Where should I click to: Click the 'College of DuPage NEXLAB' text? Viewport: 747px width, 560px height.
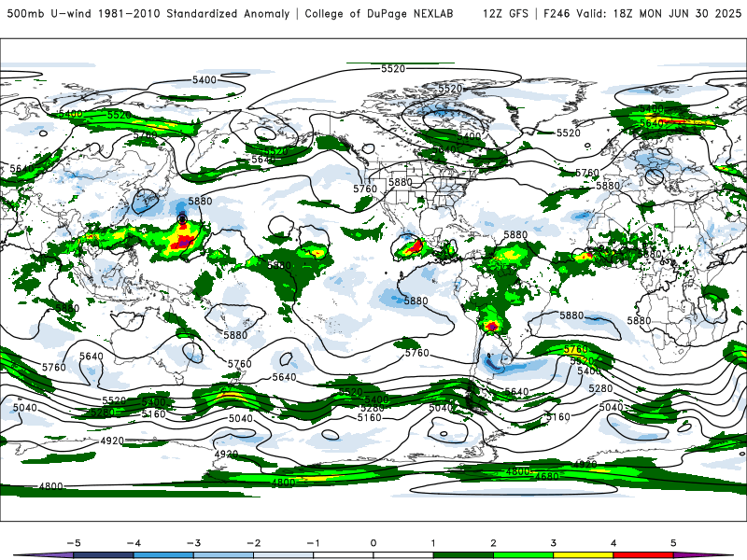click(379, 13)
